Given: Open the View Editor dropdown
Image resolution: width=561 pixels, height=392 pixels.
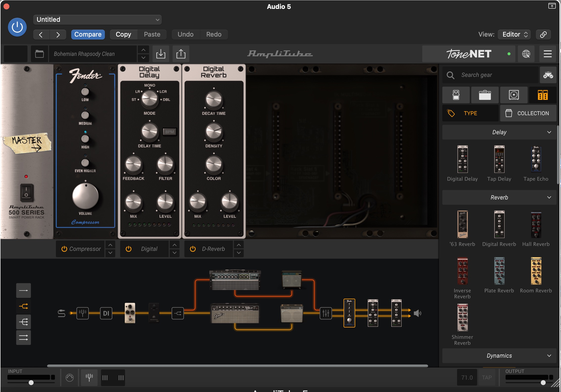Looking at the screenshot, I should click(514, 35).
